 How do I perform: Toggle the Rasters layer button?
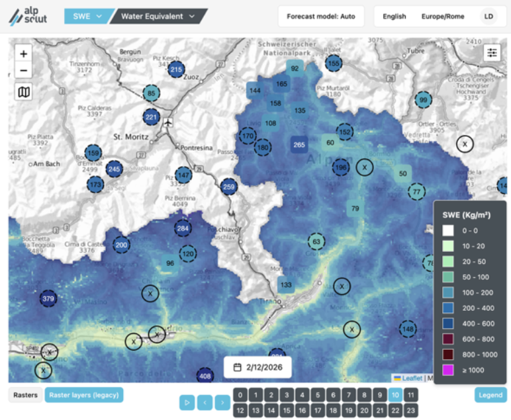pos(25,395)
